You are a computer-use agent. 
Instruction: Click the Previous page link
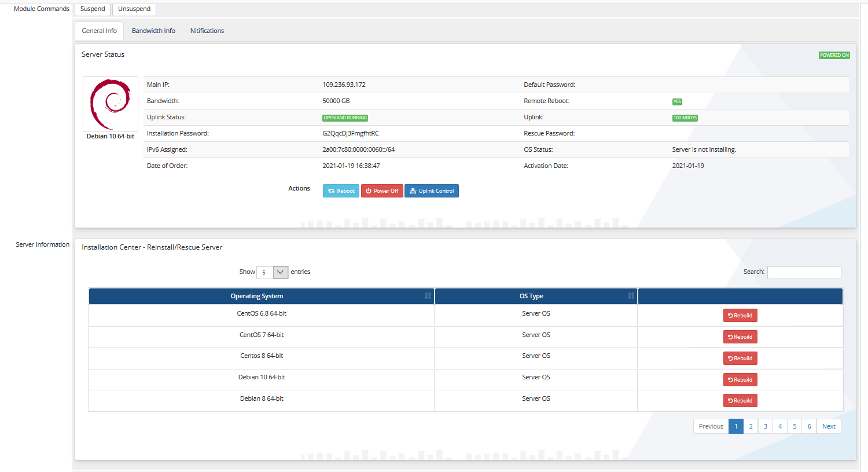point(711,426)
